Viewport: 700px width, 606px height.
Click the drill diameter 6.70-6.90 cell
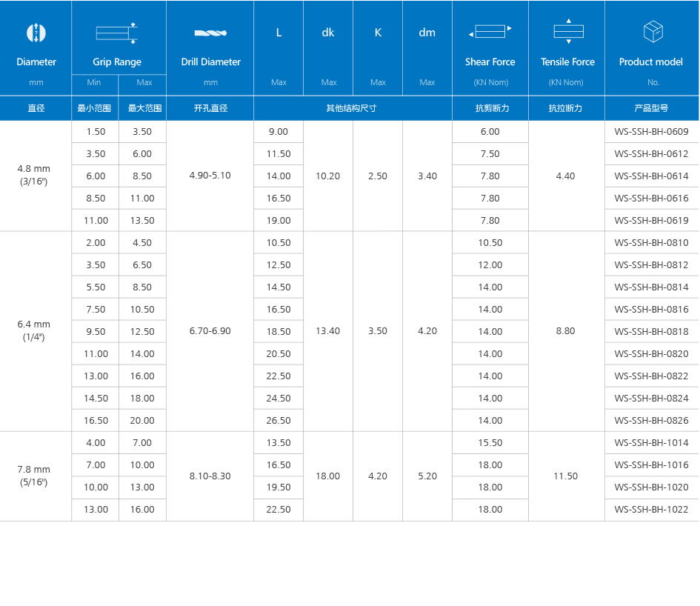210,331
